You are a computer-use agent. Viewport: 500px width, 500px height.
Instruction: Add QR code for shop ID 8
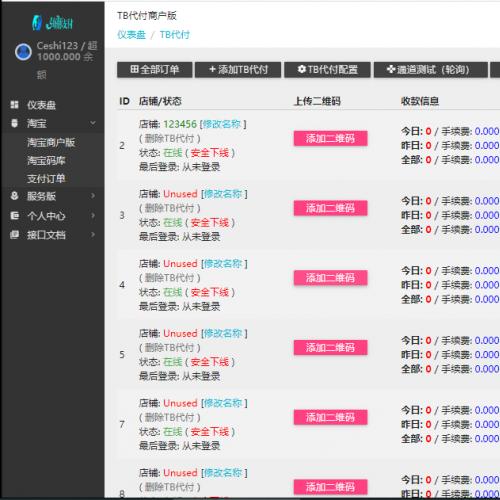[331, 487]
